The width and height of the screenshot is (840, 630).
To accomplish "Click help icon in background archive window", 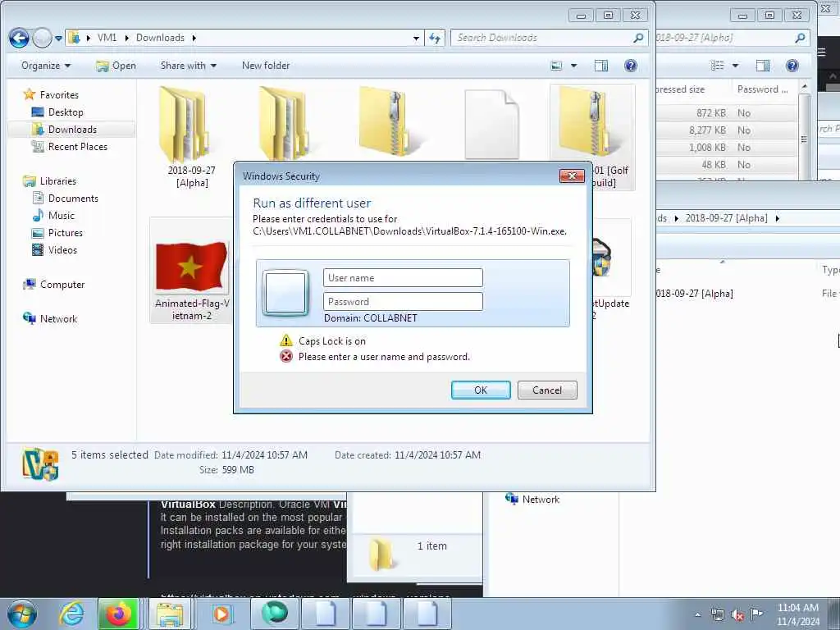I will click(x=792, y=66).
